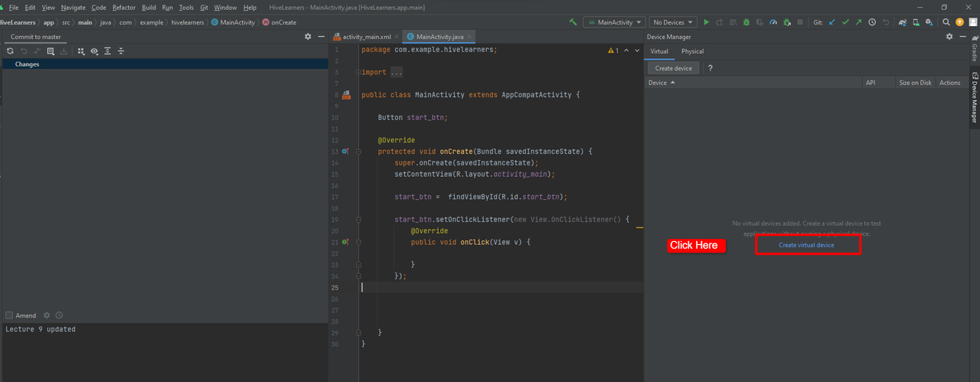This screenshot has width=980, height=382.
Task: Click the Search Everywhere magnifier icon
Action: [946, 22]
